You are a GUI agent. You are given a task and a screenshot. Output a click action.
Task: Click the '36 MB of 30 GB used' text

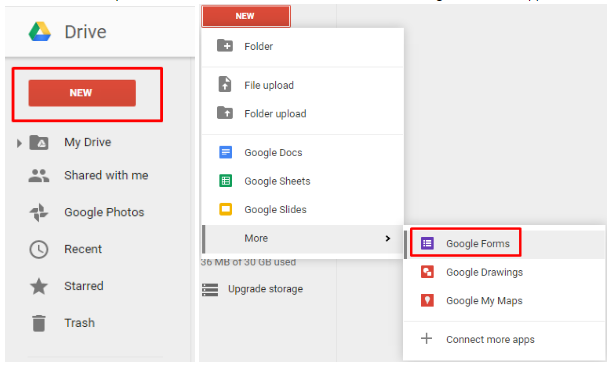coord(248,262)
